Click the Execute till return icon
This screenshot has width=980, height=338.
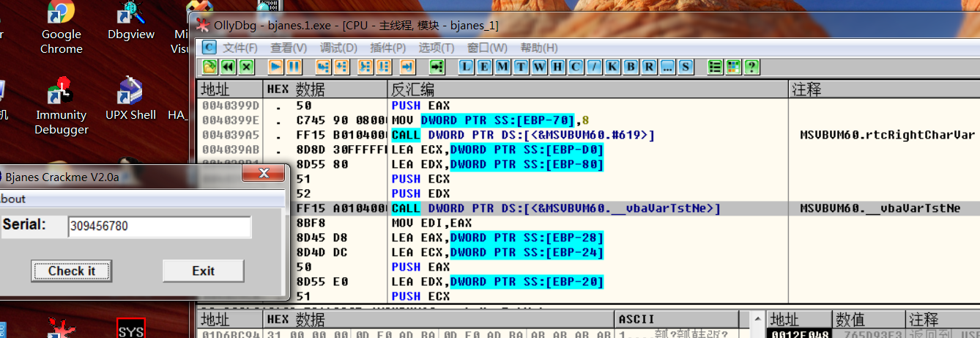click(407, 67)
